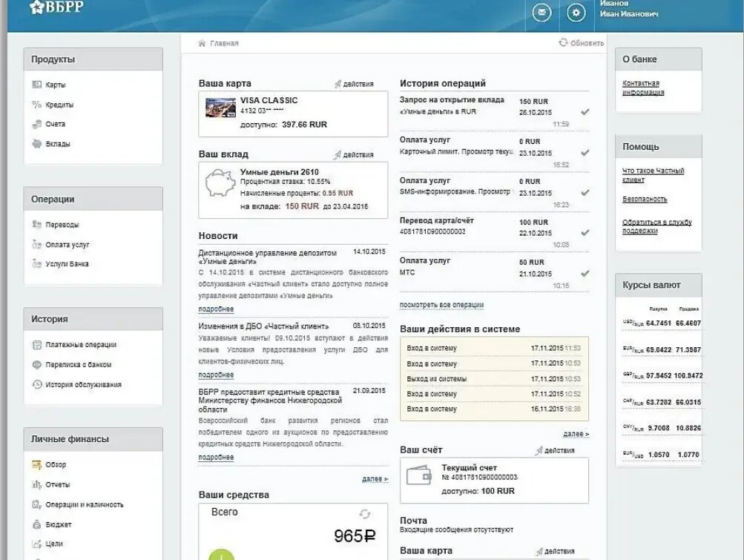This screenshot has width=744, height=560.
Task: Open действия for top Ваша карта
Action: tap(354, 84)
